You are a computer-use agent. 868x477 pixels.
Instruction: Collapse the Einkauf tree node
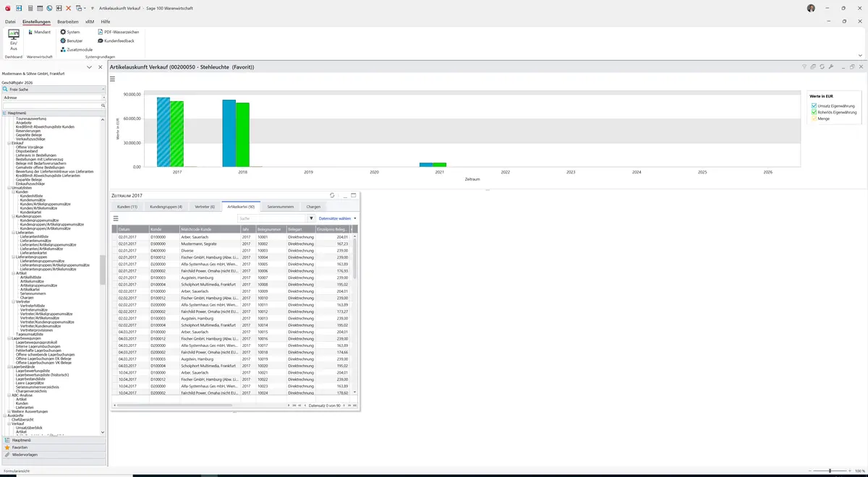9,143
